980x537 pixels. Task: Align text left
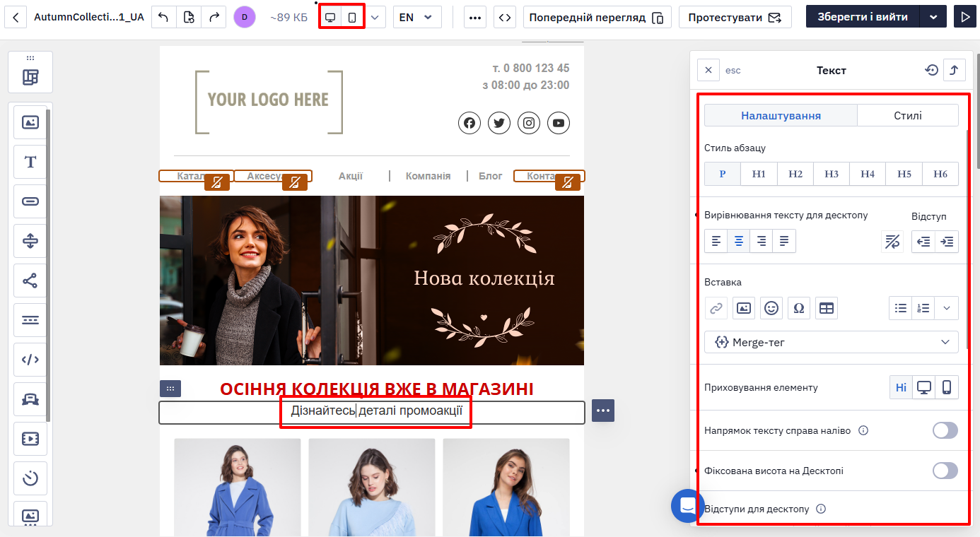716,241
